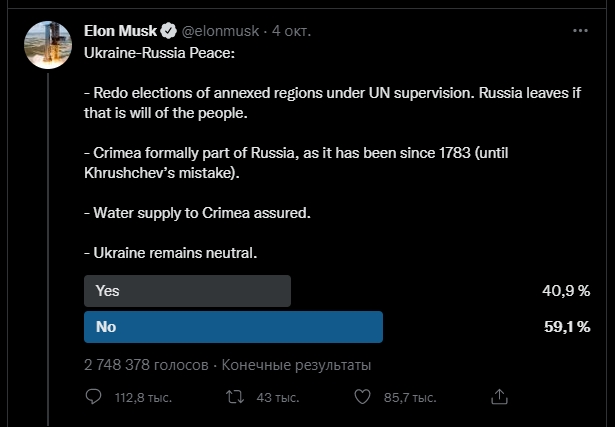The width and height of the screenshot is (615, 427).
Task: Click the 40,9 % poll percentage
Action: (x=566, y=291)
